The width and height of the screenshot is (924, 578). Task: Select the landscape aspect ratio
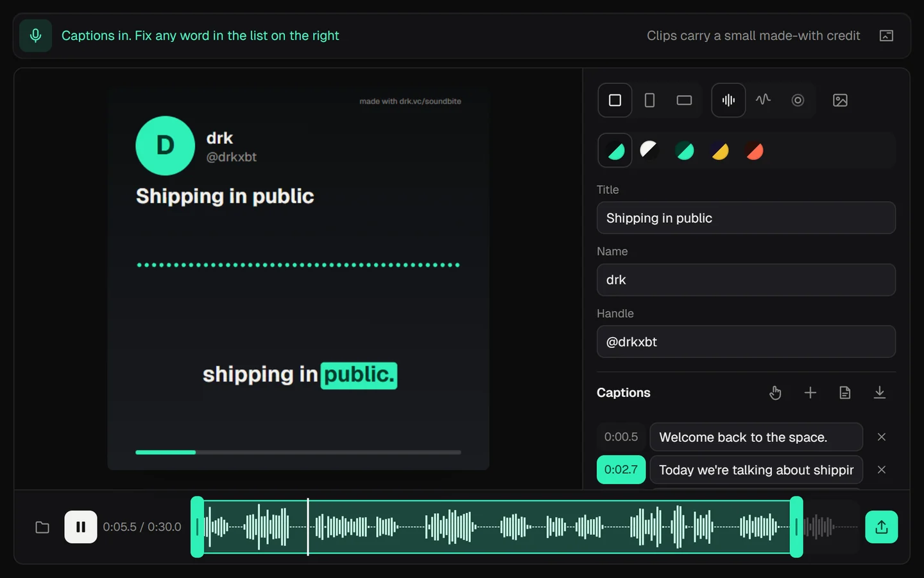click(684, 100)
